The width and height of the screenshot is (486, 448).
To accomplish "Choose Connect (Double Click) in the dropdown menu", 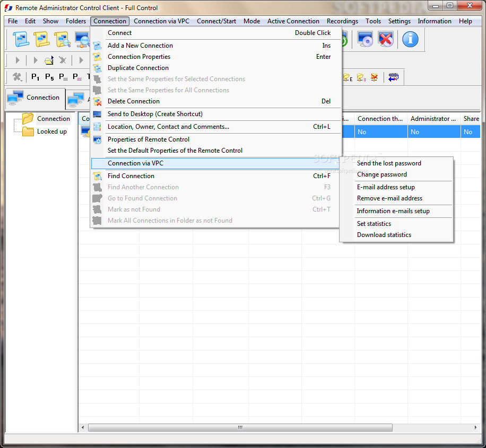I will coord(216,33).
